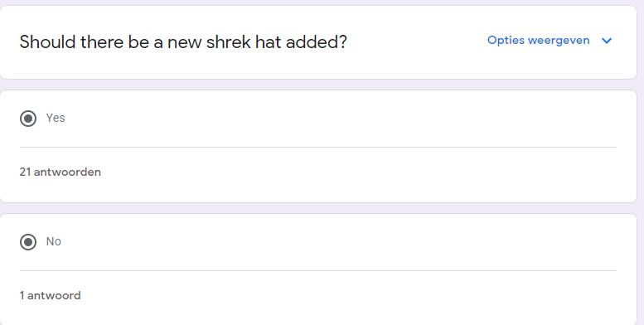
Task: Click the divider line below Yes
Action: 318,147
